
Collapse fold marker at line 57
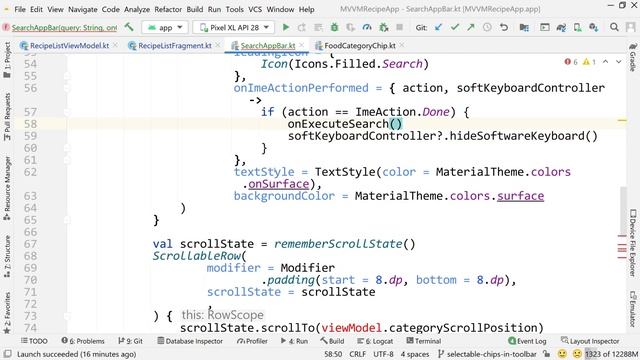click(x=67, y=112)
